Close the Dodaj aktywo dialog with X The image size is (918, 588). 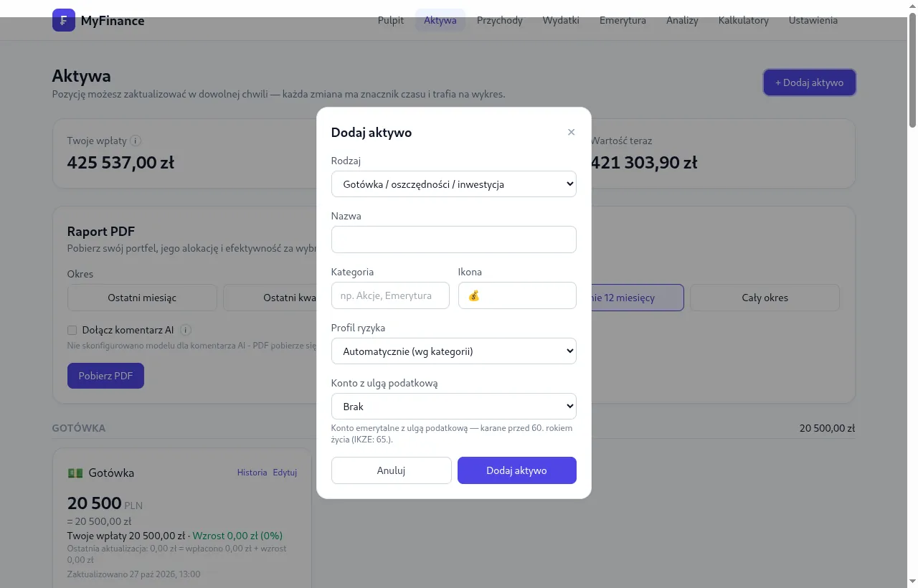571,132
